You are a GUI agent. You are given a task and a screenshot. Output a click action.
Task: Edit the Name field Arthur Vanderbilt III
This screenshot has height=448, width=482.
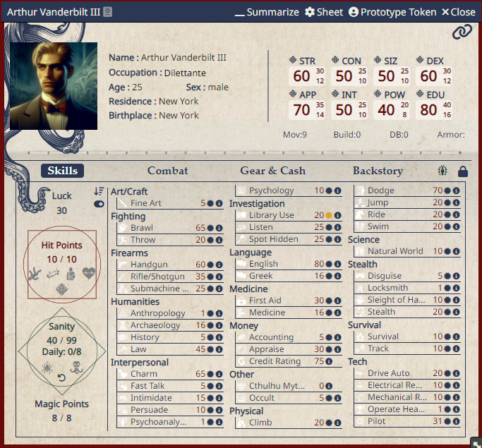183,58
